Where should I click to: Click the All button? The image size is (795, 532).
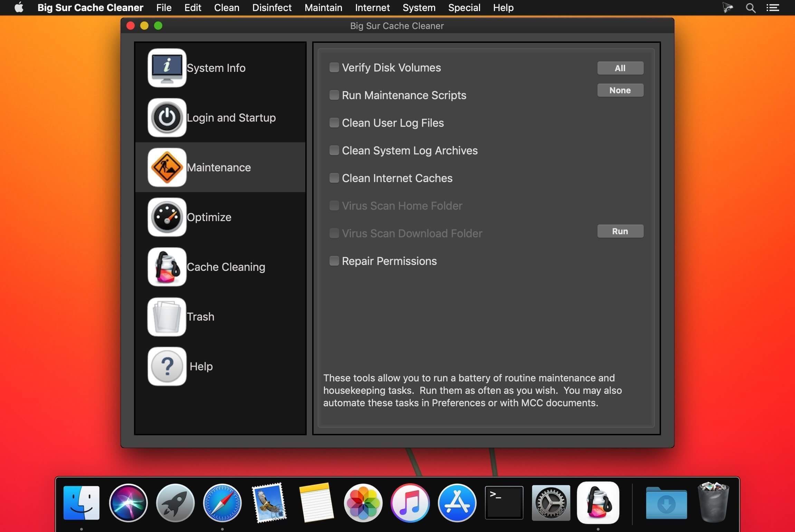[620, 68]
